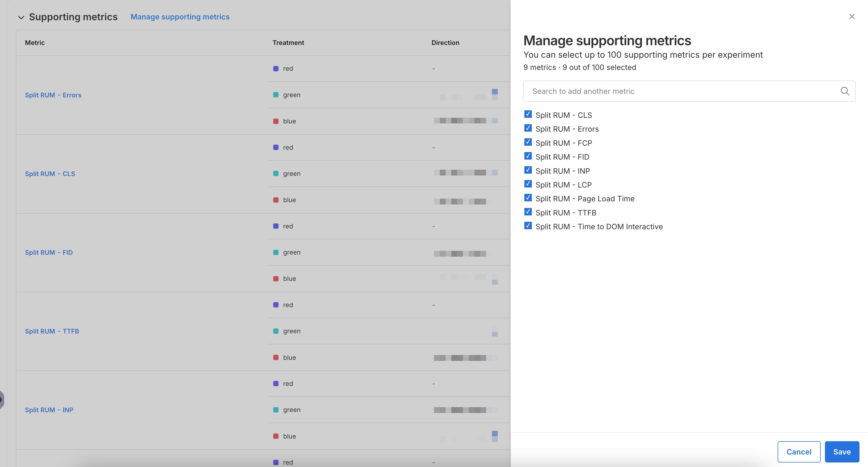
Task: Click the red treatment swatch in Errors row
Action: pyautogui.click(x=276, y=68)
